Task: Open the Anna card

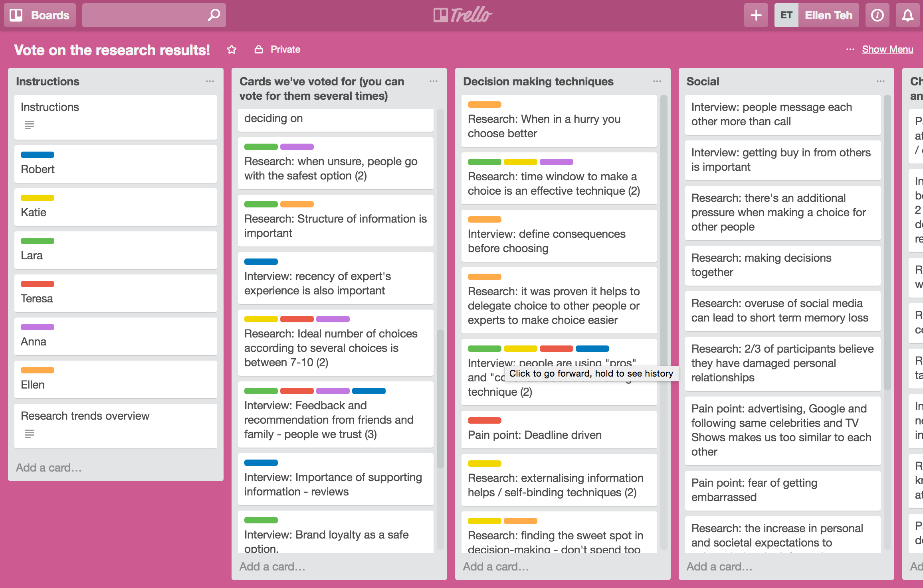Action: click(x=116, y=336)
